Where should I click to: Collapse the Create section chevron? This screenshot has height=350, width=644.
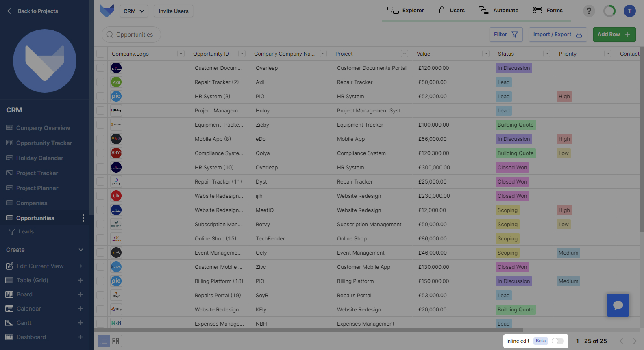[81, 250]
